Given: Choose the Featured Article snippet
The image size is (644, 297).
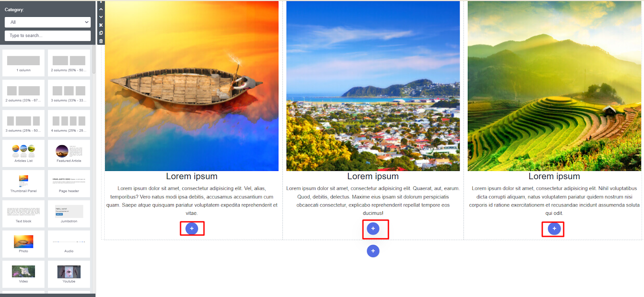Looking at the screenshot, I should (x=69, y=153).
